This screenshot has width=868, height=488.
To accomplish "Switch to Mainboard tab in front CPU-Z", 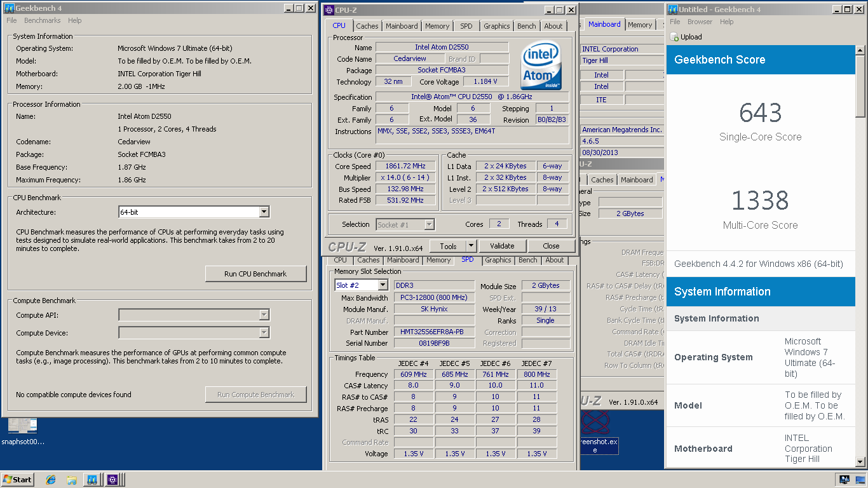I will click(402, 26).
